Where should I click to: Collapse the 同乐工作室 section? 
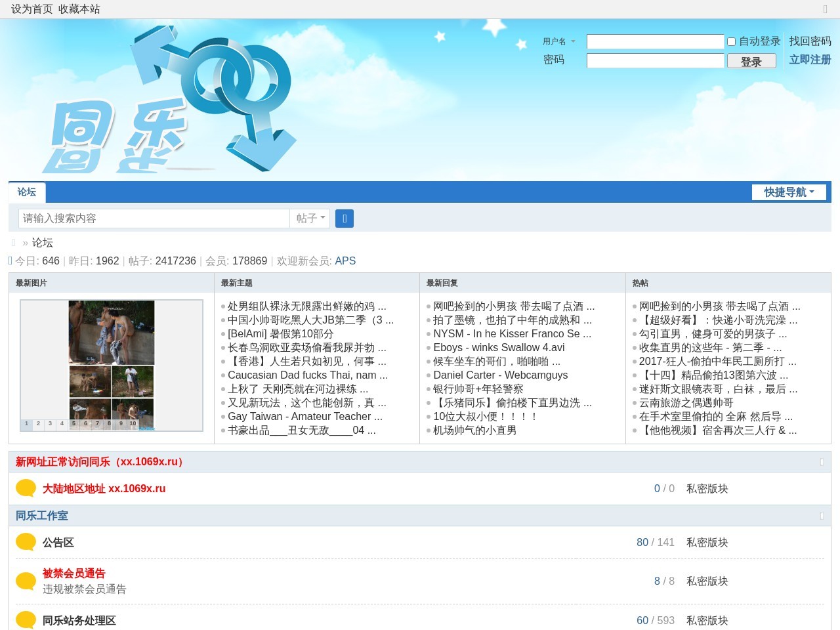pyautogui.click(x=822, y=516)
